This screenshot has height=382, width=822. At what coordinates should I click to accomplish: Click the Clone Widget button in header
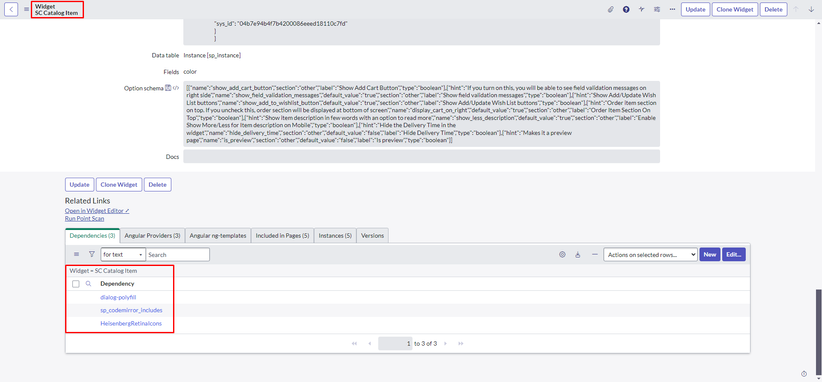734,9
